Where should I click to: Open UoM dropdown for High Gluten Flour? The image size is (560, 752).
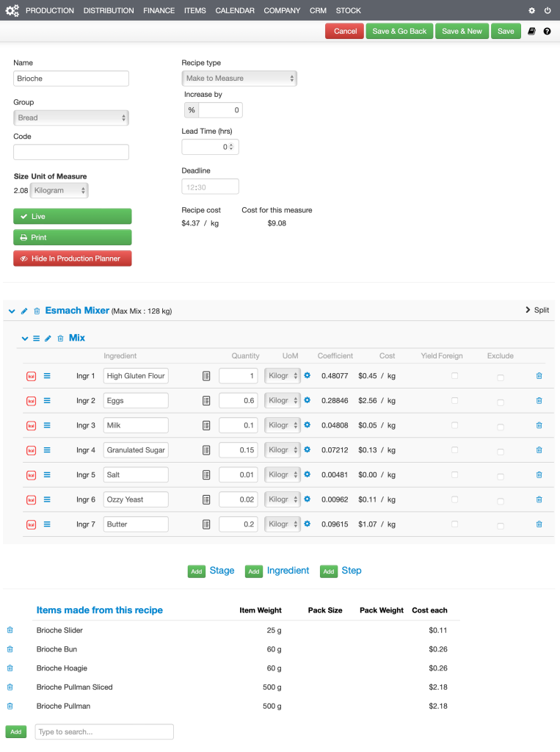(283, 376)
